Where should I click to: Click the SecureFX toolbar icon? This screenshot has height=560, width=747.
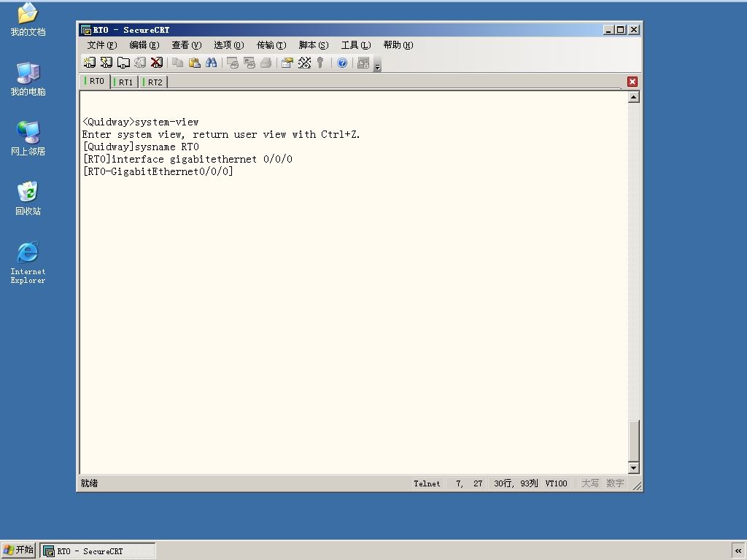coord(363,63)
